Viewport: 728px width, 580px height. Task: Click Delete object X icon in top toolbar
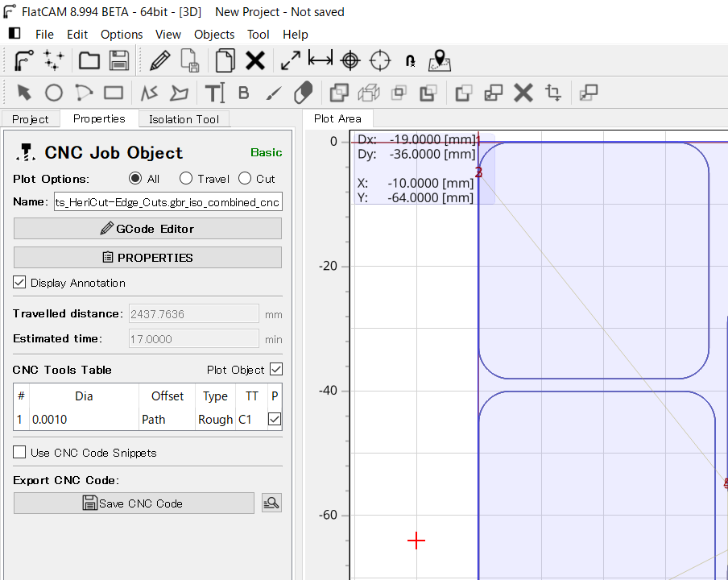click(255, 60)
